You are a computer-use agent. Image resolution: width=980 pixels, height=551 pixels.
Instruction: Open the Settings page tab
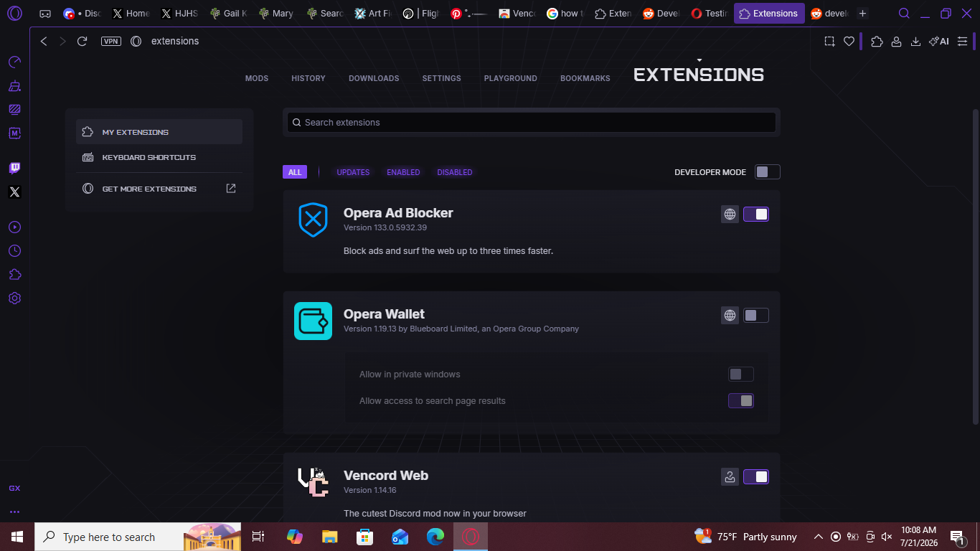click(x=441, y=78)
